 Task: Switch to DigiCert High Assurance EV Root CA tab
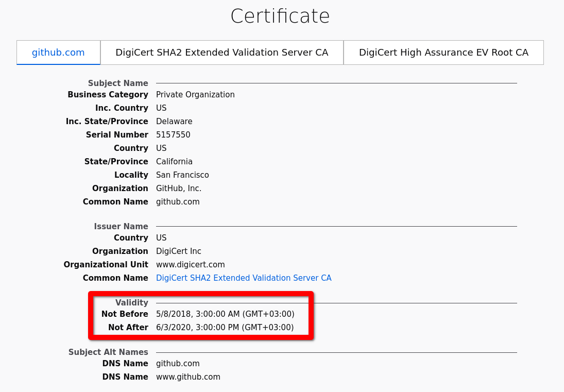[443, 53]
